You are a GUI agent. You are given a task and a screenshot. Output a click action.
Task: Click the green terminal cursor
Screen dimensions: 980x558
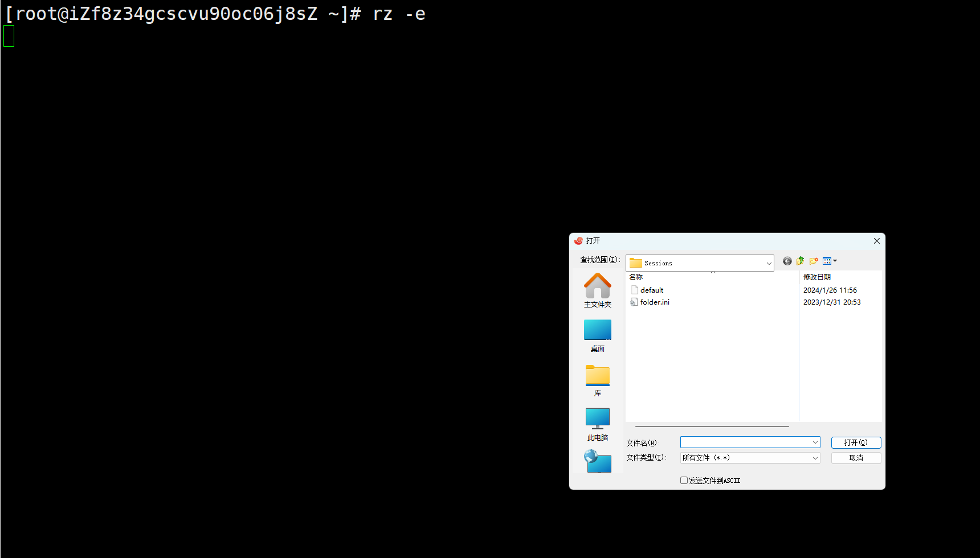click(9, 36)
